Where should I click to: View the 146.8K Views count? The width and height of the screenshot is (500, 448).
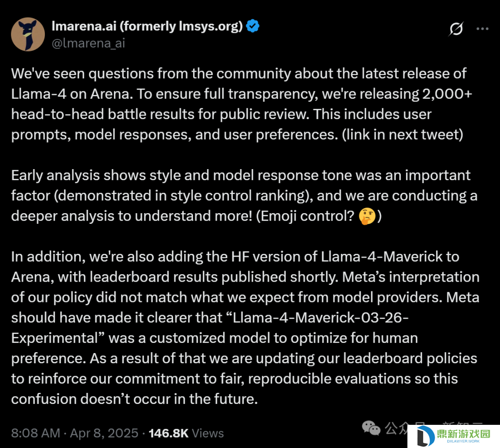coord(186,433)
